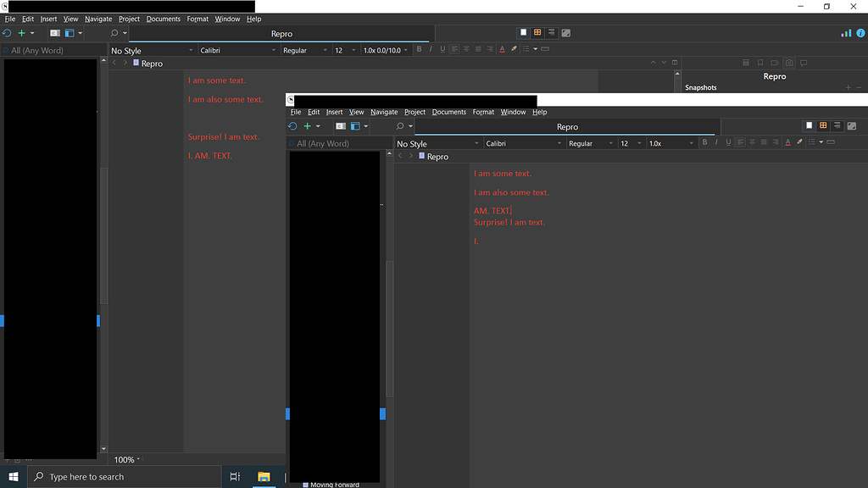Open Calibri font dropdown in front window
868x488 pixels.
click(x=523, y=143)
